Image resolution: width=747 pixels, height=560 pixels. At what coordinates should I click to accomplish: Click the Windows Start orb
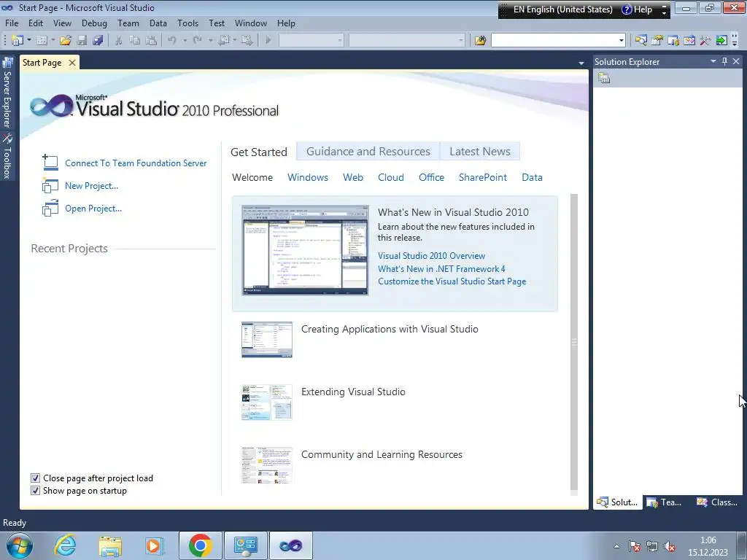coord(20,545)
